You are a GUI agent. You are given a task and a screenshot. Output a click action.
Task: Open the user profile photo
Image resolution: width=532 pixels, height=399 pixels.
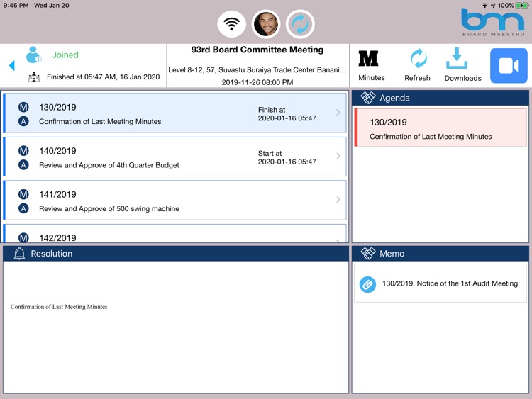pos(266,24)
